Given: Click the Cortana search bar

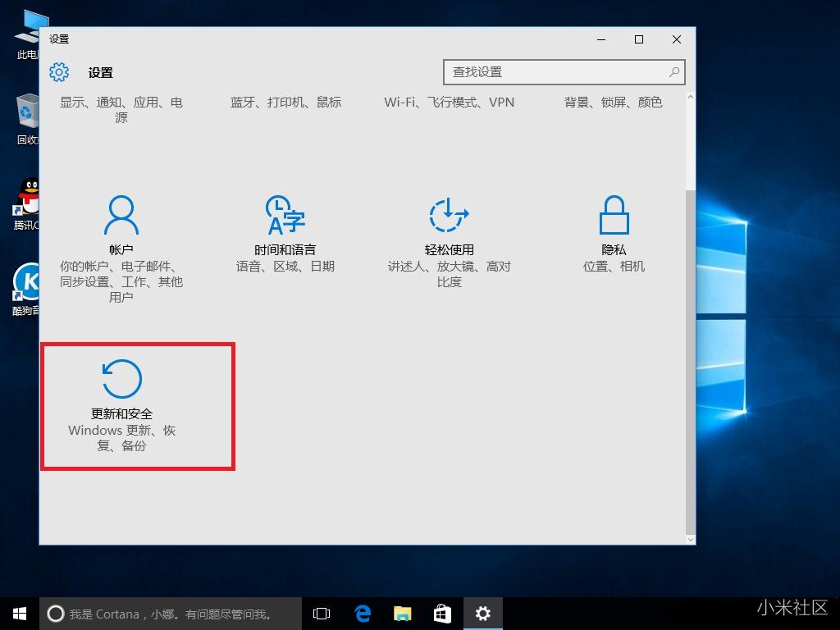Looking at the screenshot, I should click(x=164, y=613).
